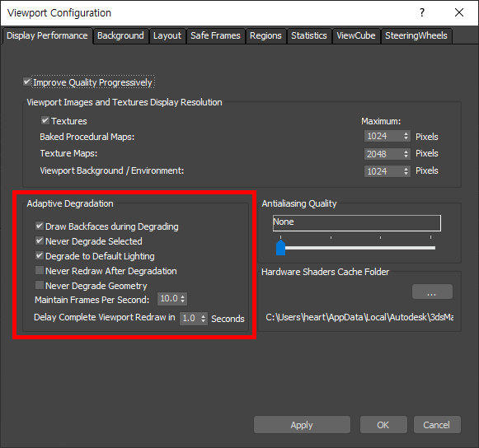Click the shaders cache folder path text
The image size is (479, 448).
(359, 317)
